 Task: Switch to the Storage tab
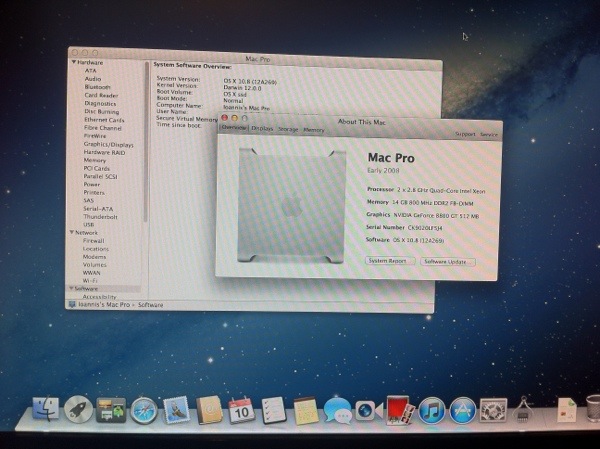288,130
